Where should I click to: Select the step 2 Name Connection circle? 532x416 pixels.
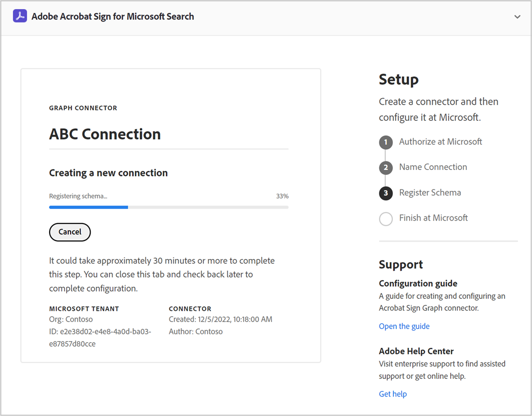pyautogui.click(x=386, y=167)
